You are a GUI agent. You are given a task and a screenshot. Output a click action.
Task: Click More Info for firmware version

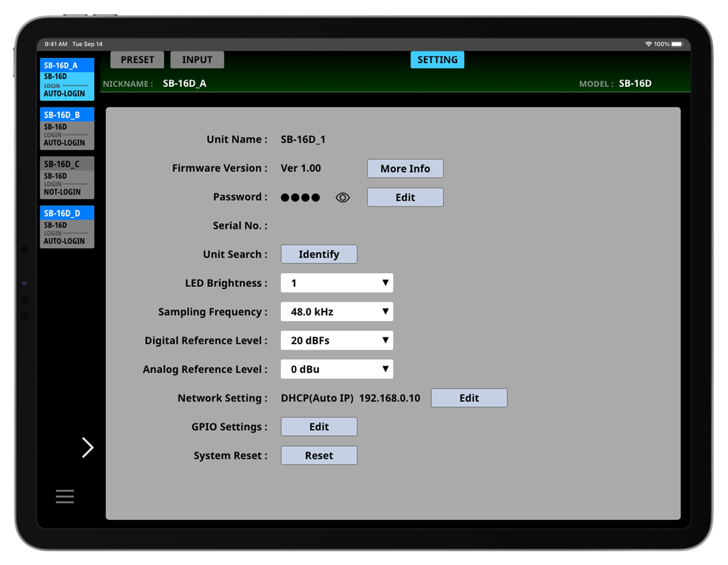point(405,169)
